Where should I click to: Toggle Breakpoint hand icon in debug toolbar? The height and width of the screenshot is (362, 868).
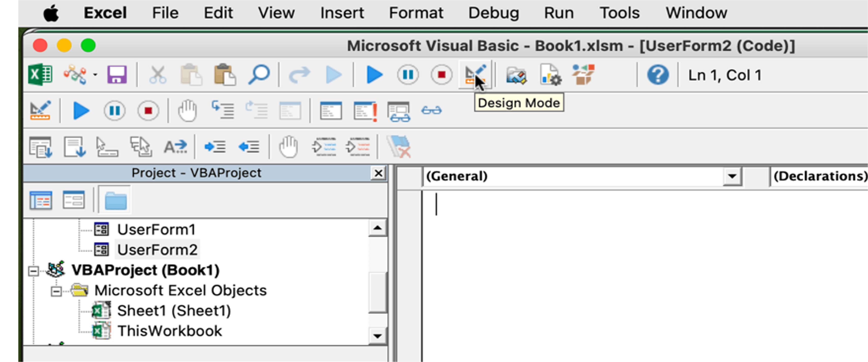pyautogui.click(x=187, y=110)
